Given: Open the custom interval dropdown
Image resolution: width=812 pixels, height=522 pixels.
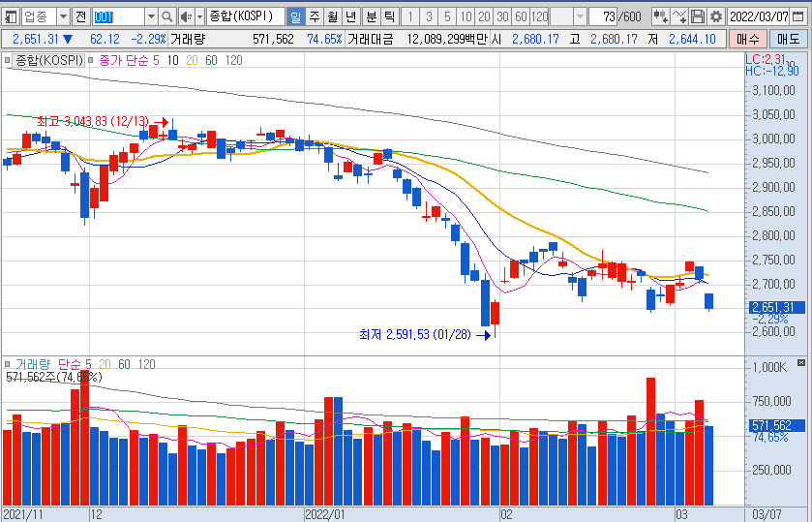Looking at the screenshot, I should click(x=580, y=16).
